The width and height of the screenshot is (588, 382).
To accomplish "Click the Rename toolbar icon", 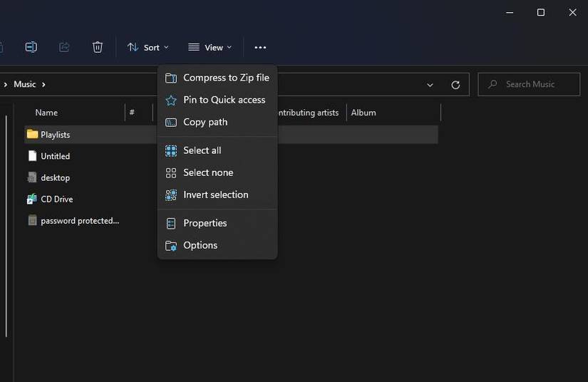I will tap(31, 47).
